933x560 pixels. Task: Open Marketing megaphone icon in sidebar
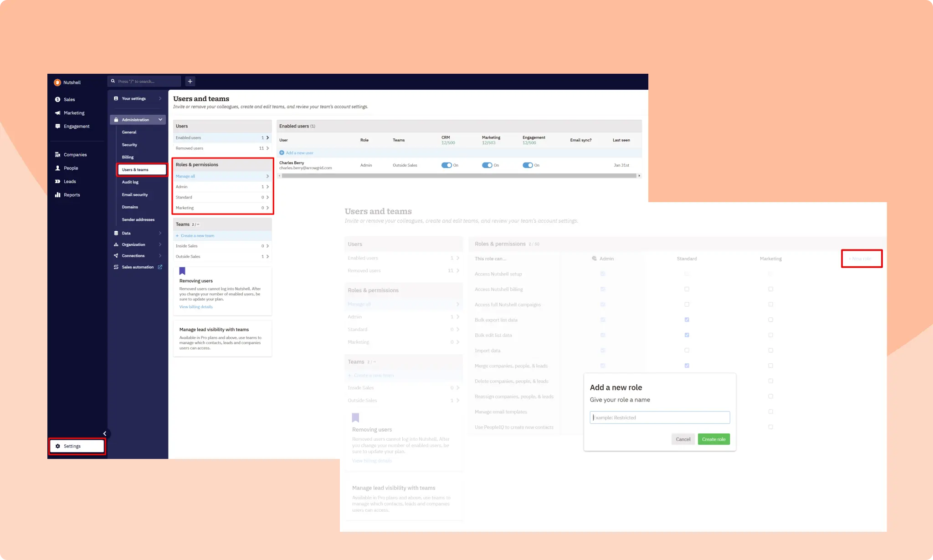57,113
